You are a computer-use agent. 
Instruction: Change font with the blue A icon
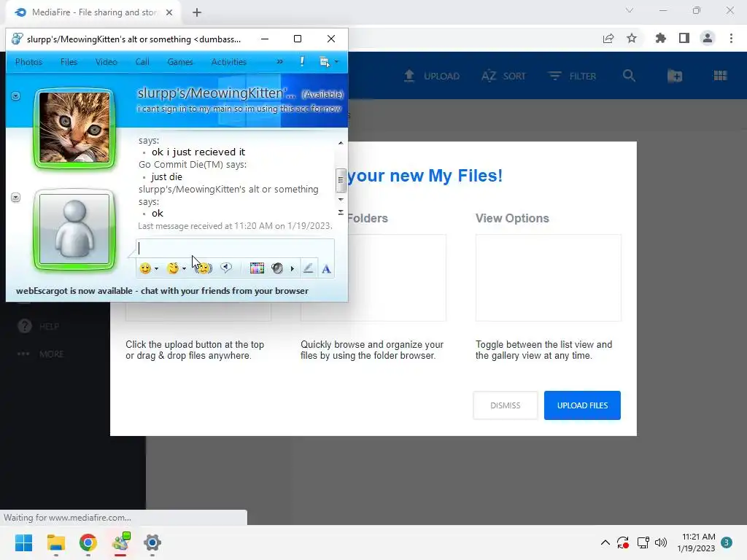[x=326, y=268]
